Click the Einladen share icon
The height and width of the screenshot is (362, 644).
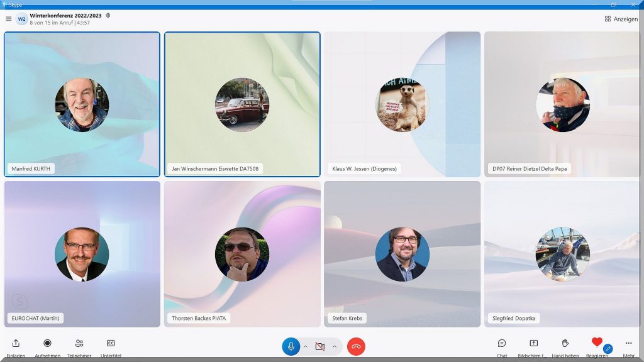(x=16, y=343)
